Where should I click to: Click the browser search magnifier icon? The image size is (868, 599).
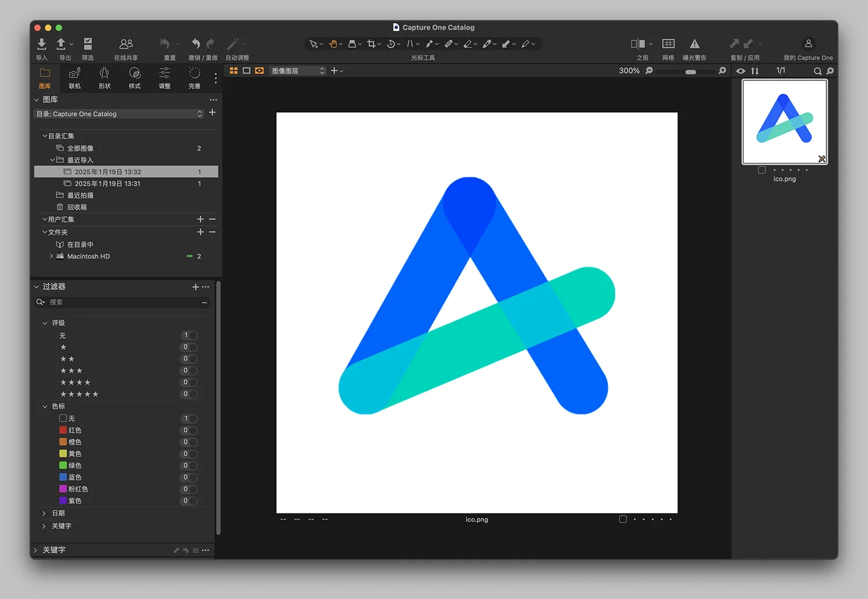pos(818,71)
